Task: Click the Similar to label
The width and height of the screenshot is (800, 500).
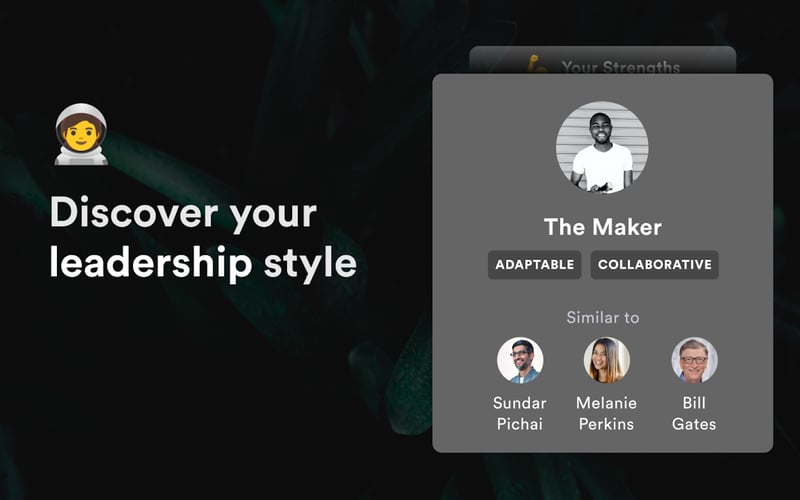Action: pos(603,317)
